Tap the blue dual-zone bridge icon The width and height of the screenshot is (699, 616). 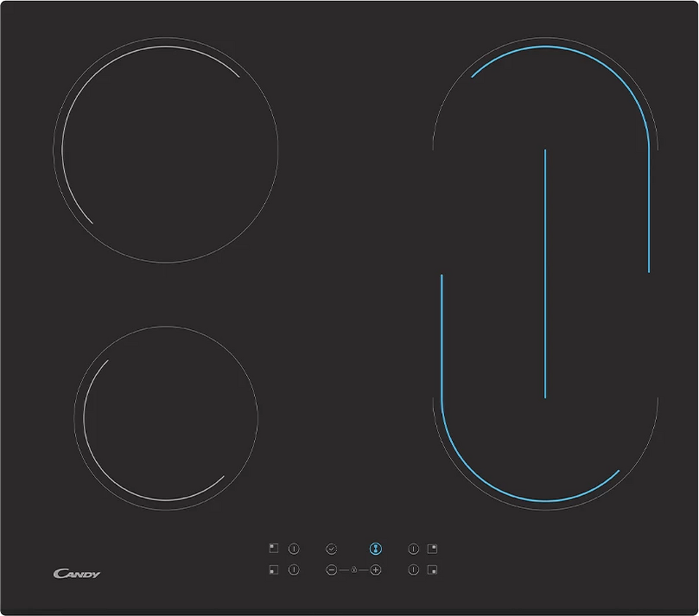click(x=375, y=548)
